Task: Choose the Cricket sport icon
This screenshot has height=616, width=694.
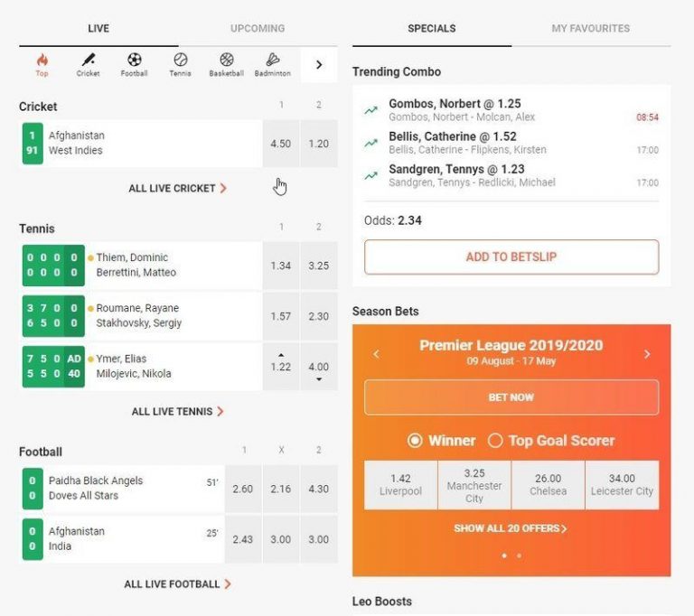Action: [89, 61]
